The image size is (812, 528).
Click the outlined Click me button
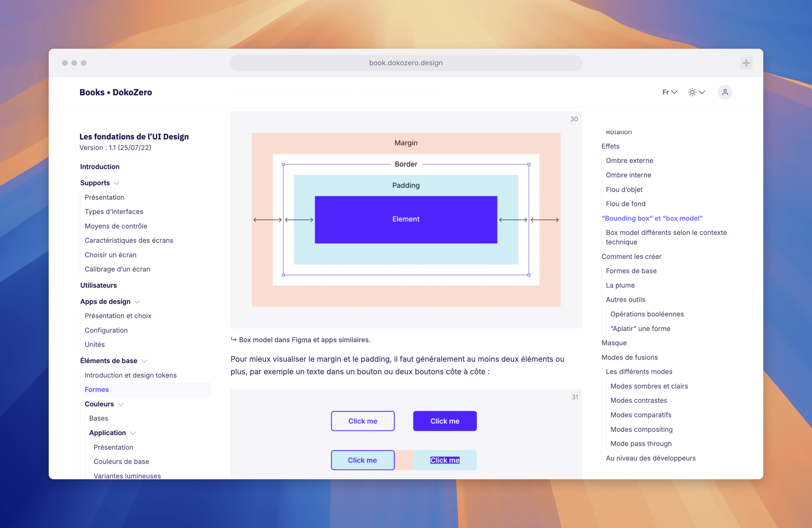point(363,421)
